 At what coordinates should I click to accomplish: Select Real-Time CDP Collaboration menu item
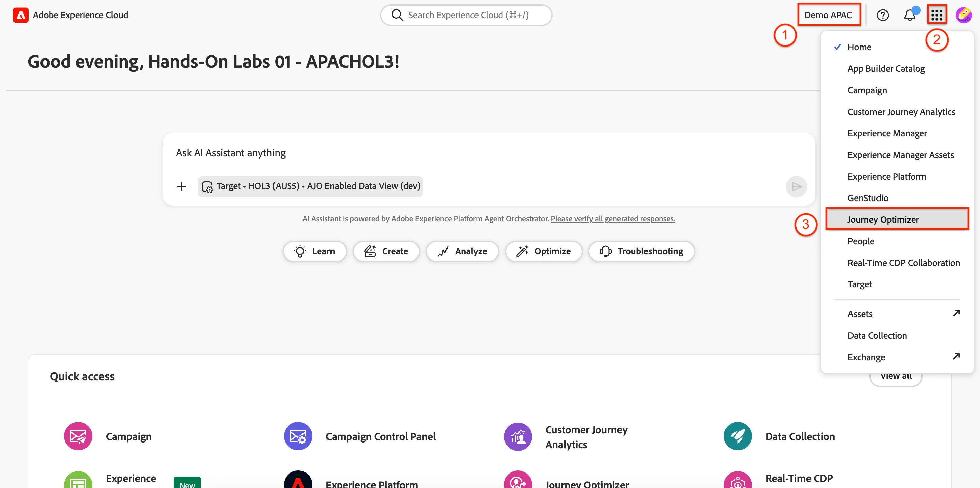tap(897, 263)
